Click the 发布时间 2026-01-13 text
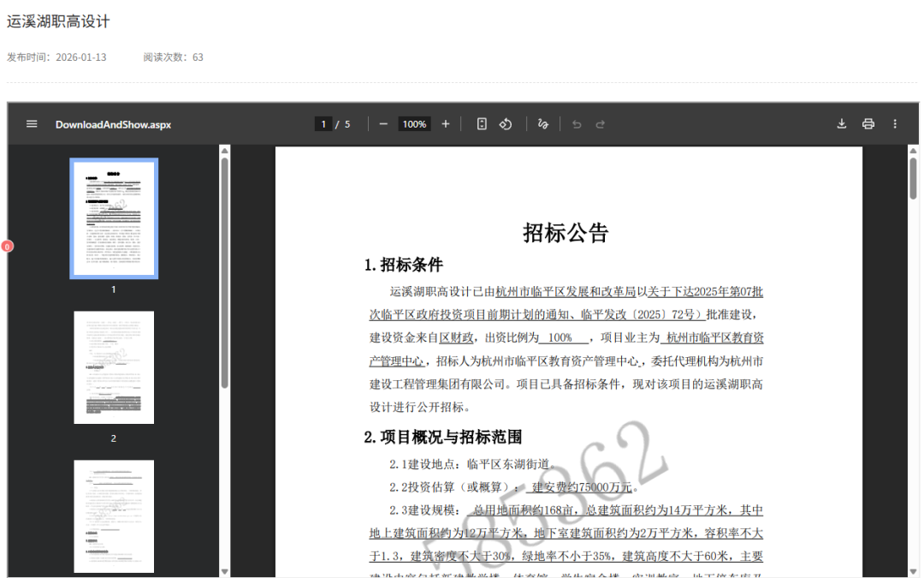Image resolution: width=924 pixels, height=578 pixels. (56, 57)
